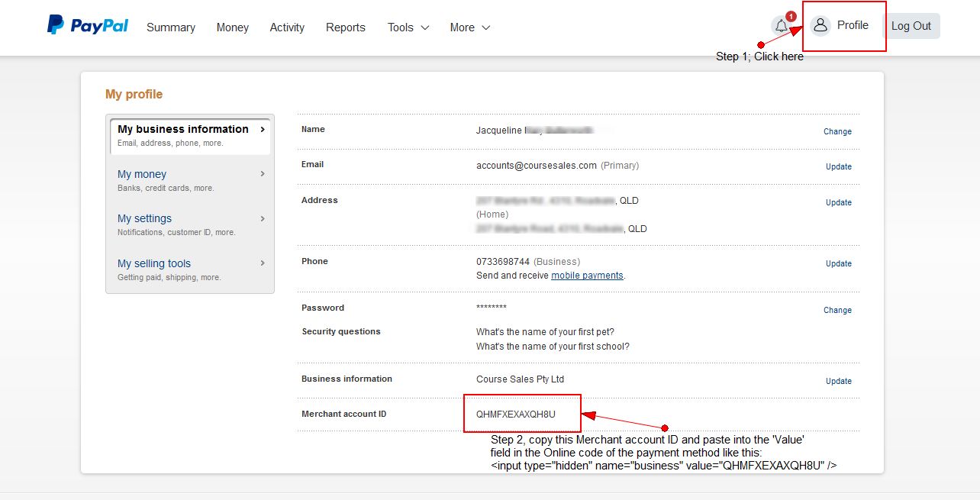Click the masked password value
The image size is (980, 500).
(x=492, y=308)
